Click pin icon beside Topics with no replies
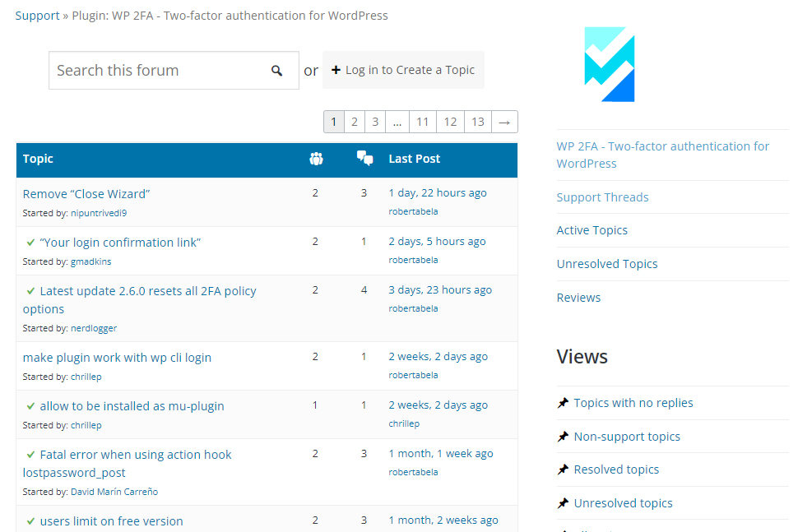Image resolution: width=798 pixels, height=532 pixels. 563,404
